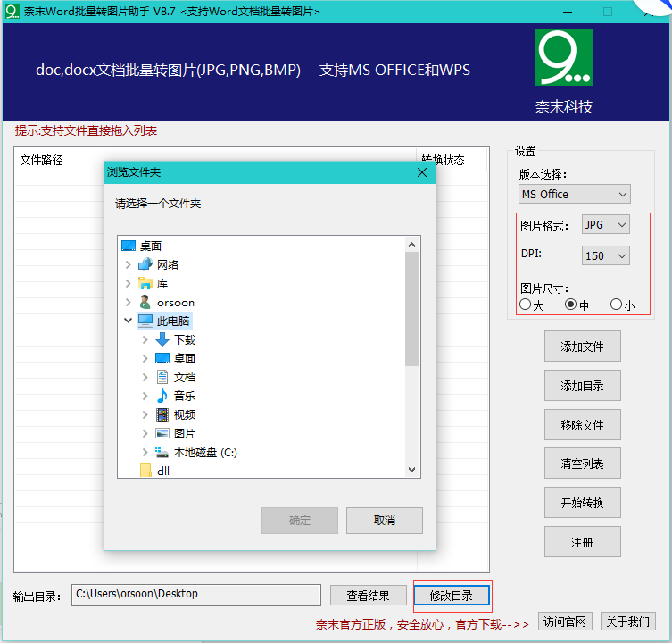Click the Desktop icon under This PC

tap(162, 358)
